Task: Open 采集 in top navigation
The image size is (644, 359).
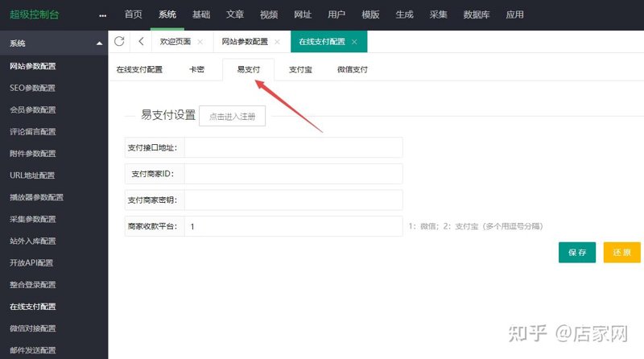Action: click(438, 14)
